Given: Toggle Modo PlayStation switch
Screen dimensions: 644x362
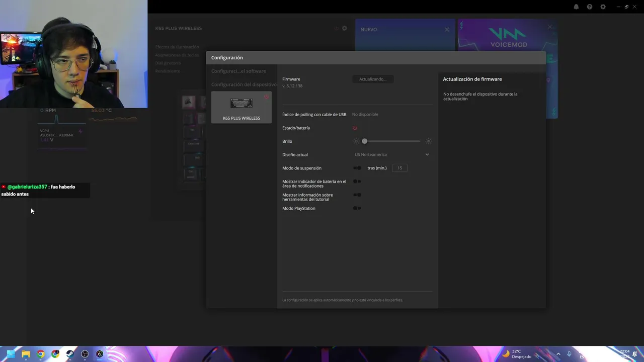Looking at the screenshot, I should (357, 208).
